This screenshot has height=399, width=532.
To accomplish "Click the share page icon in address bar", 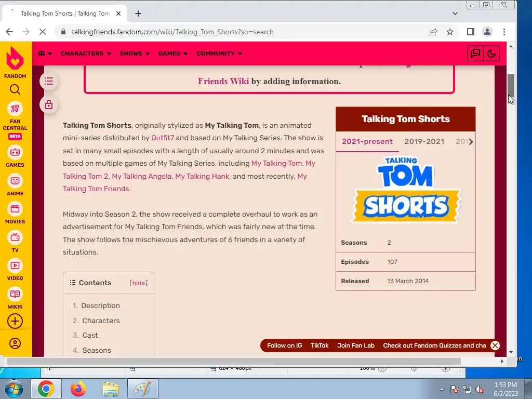I will point(433,32).
